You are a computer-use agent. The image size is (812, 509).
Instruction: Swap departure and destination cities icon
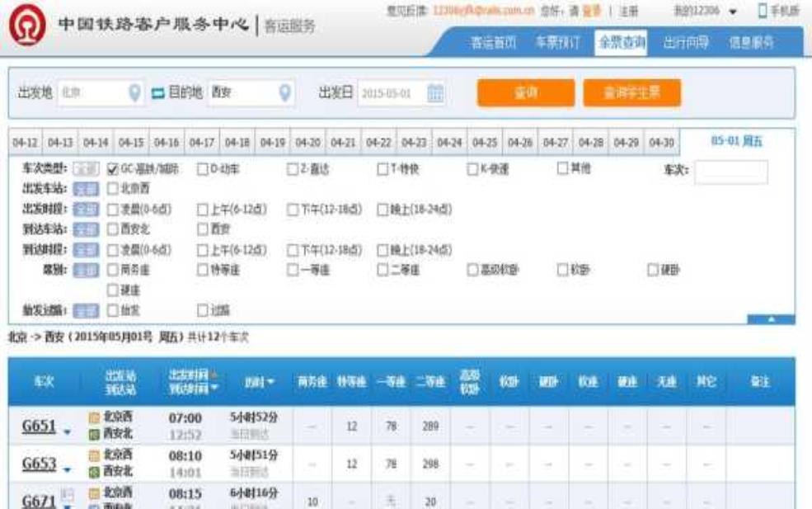tap(158, 93)
